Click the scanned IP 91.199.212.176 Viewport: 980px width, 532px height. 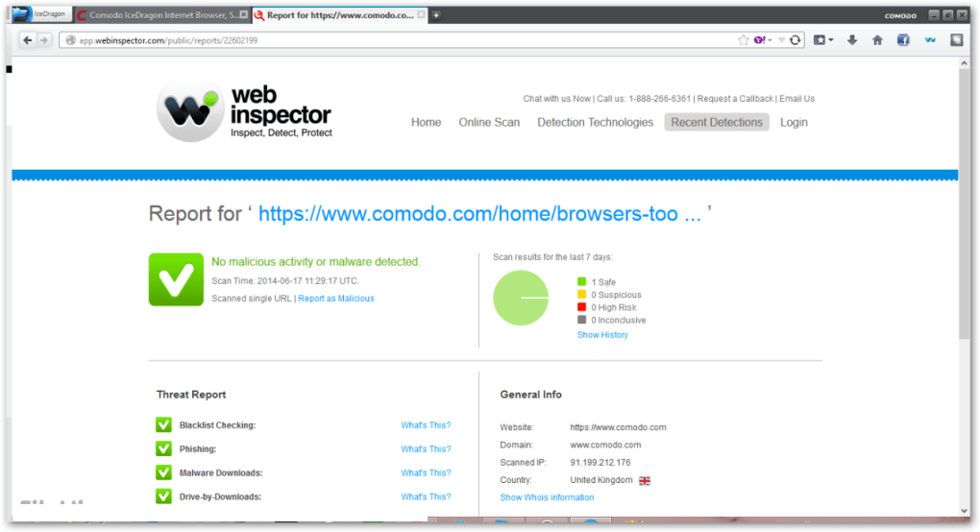point(600,463)
